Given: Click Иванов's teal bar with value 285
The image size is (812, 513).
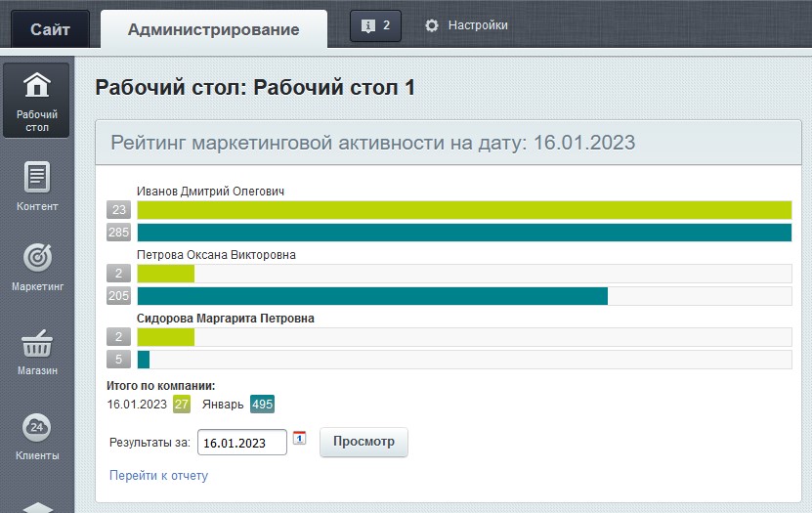Looking at the screenshot, I should [x=464, y=233].
